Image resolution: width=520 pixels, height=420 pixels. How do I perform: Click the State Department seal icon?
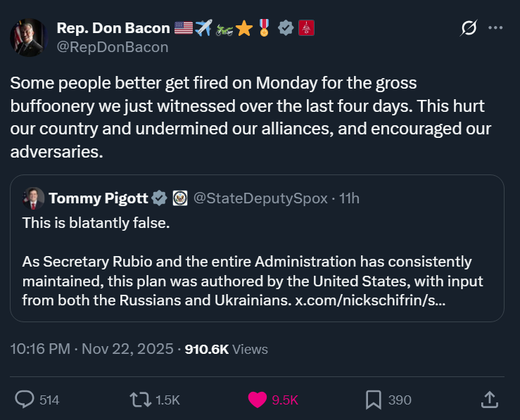179,198
